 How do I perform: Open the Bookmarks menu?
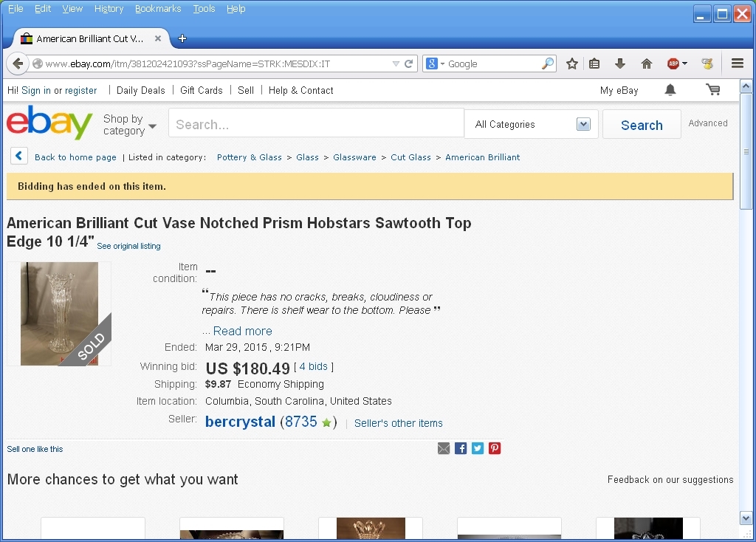click(x=158, y=9)
